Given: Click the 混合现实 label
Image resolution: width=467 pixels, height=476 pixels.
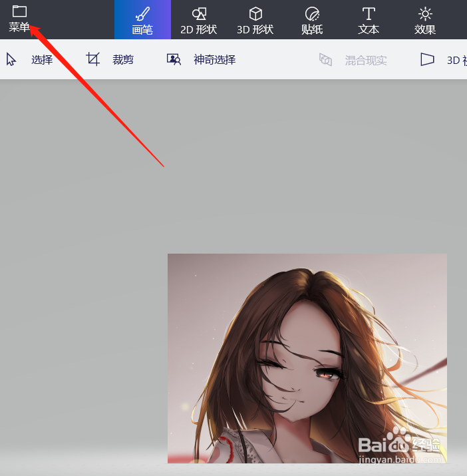Looking at the screenshot, I should [x=366, y=61].
